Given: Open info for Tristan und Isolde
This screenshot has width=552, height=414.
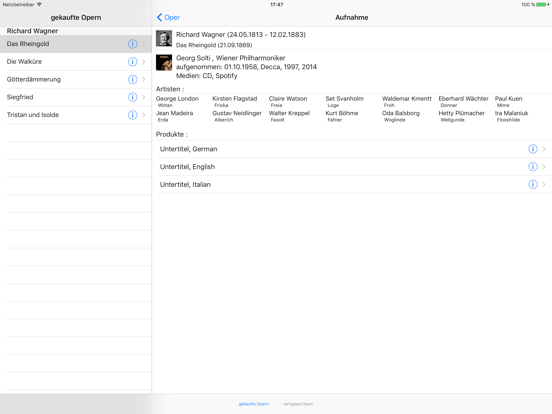Looking at the screenshot, I should point(132,115).
